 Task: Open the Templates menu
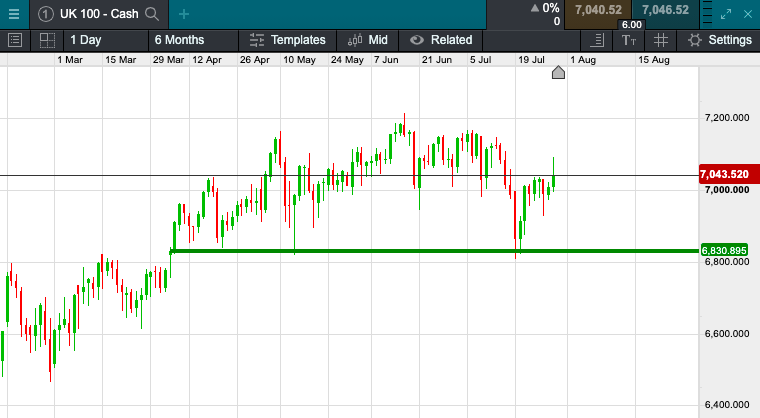point(288,40)
